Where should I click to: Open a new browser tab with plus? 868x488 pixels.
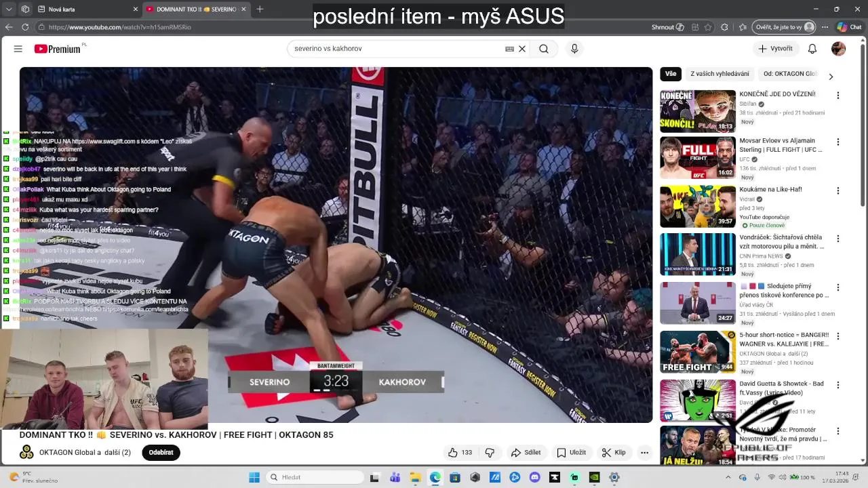click(260, 9)
